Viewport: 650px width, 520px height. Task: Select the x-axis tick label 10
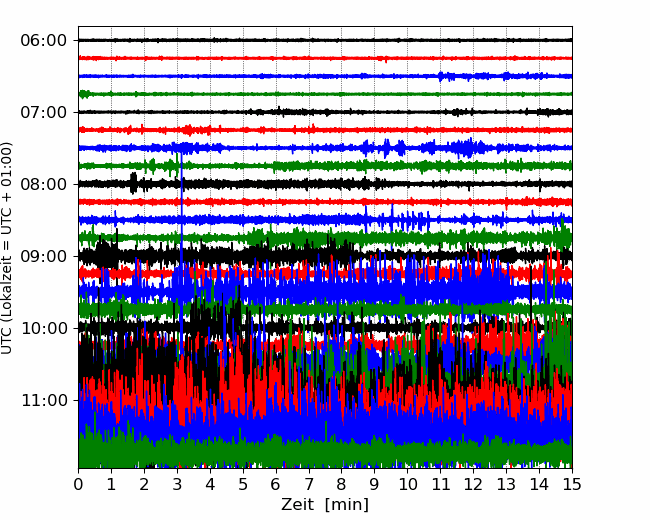407,484
